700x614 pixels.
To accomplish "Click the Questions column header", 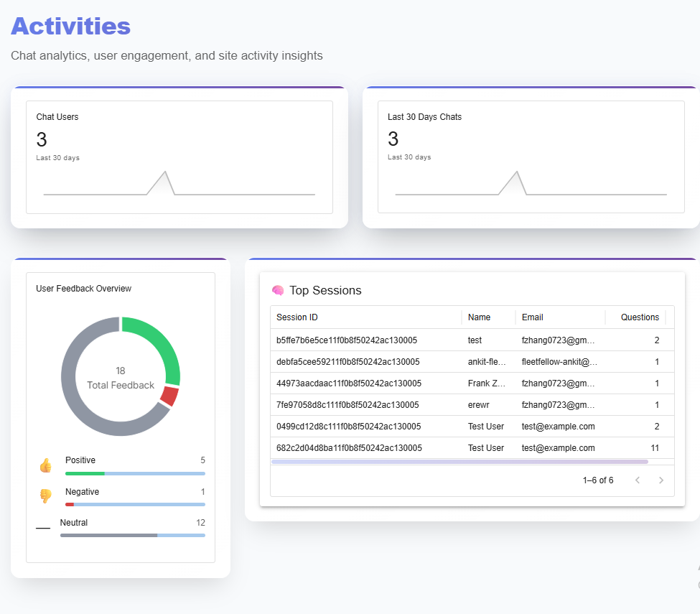I will click(x=639, y=317).
